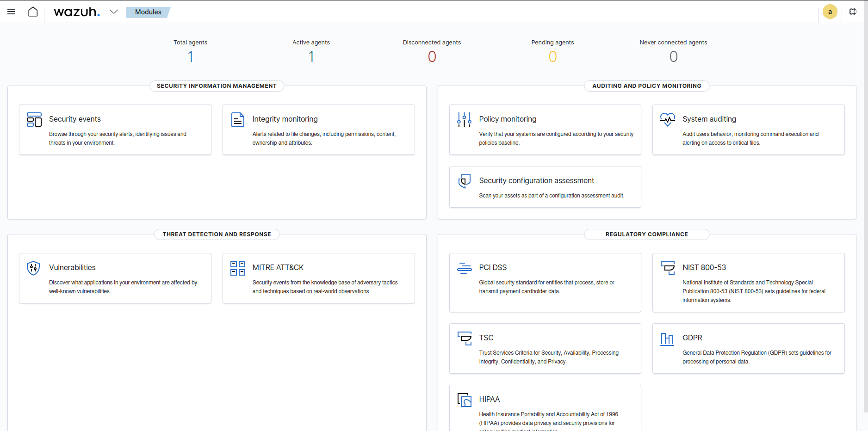868x431 pixels.
Task: Open the TSC compliance card
Action: [x=486, y=338]
